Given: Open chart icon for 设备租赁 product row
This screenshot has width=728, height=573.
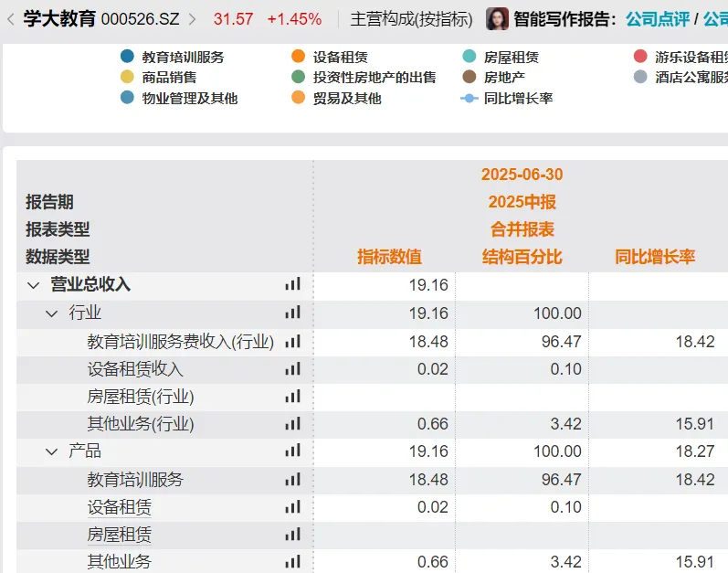Looking at the screenshot, I should [293, 506].
